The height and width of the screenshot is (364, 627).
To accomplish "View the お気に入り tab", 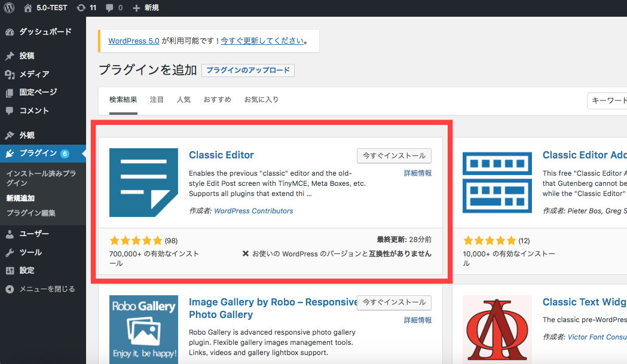I will click(261, 99).
